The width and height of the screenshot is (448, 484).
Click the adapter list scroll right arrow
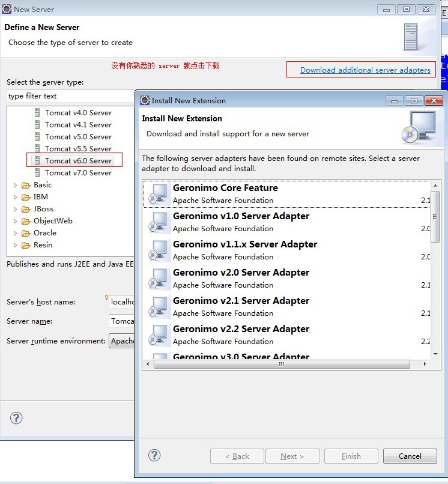425,365
